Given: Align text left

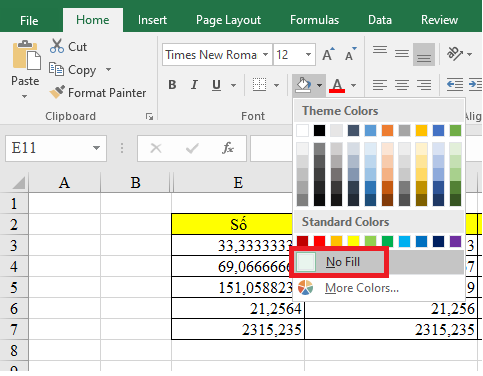Looking at the screenshot, I should coord(380,85).
